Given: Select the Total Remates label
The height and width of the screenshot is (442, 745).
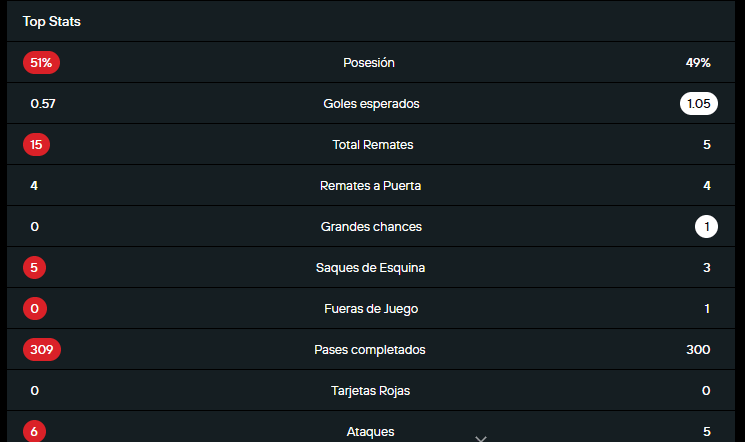Looking at the screenshot, I should pos(372,144).
